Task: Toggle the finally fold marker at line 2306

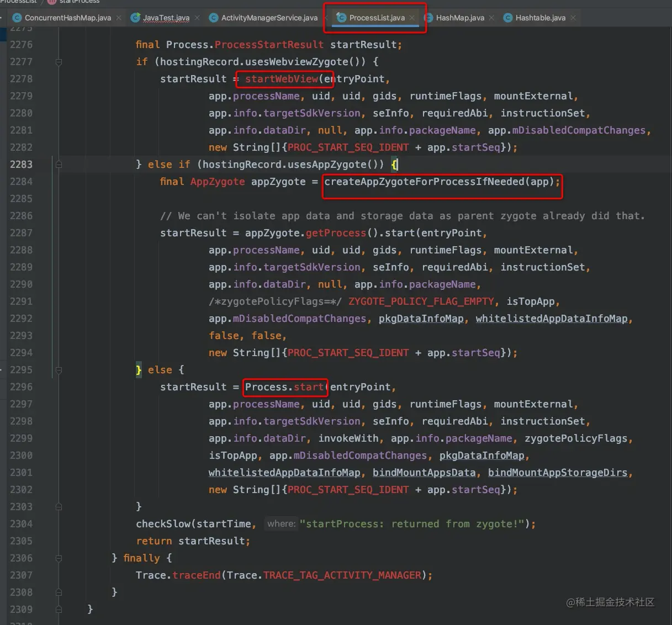Action: [59, 558]
